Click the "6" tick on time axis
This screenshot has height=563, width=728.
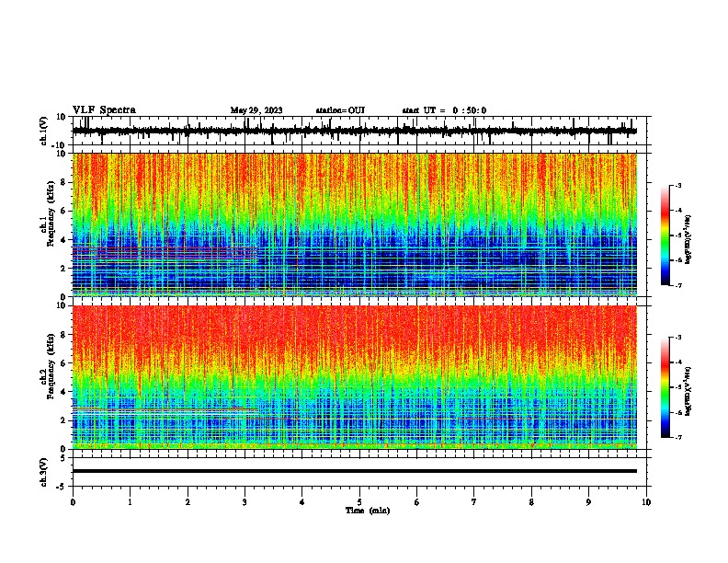pyautogui.click(x=417, y=502)
